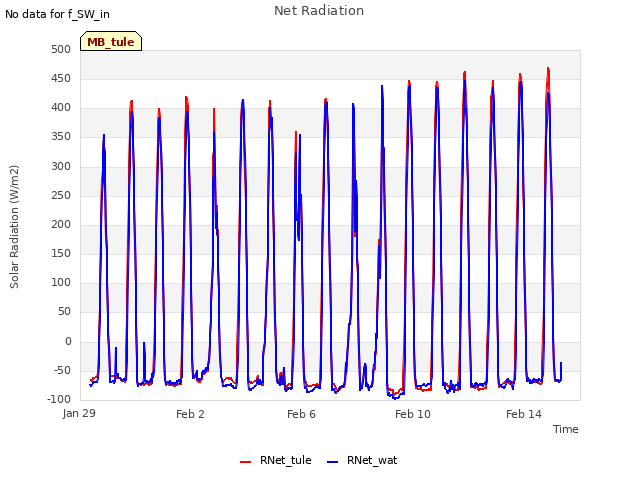Click the 50 y-axis tick label
Viewport: 640px width, 480px height.
[x=64, y=312]
